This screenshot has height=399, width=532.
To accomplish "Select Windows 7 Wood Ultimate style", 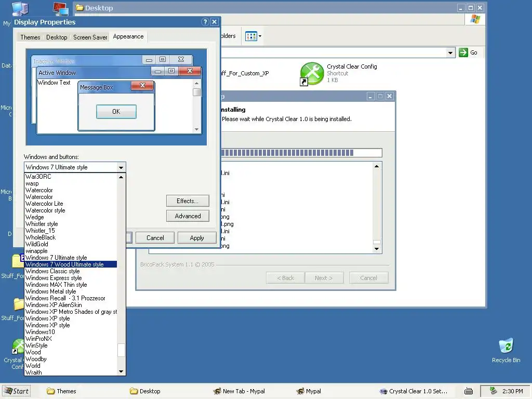I will [x=71, y=264].
